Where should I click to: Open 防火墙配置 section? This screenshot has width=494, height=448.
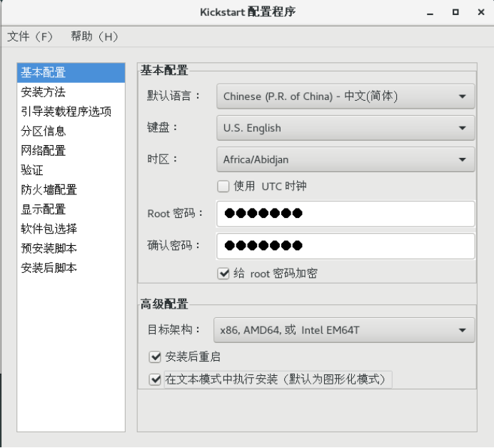pyautogui.click(x=71, y=190)
